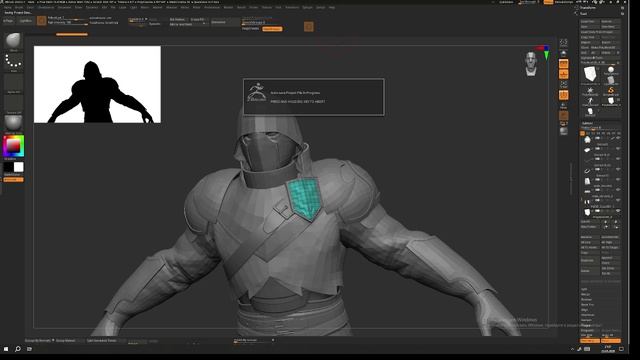Click the Load Tool button
This screenshot has width=640, height=360.
(x=590, y=22)
